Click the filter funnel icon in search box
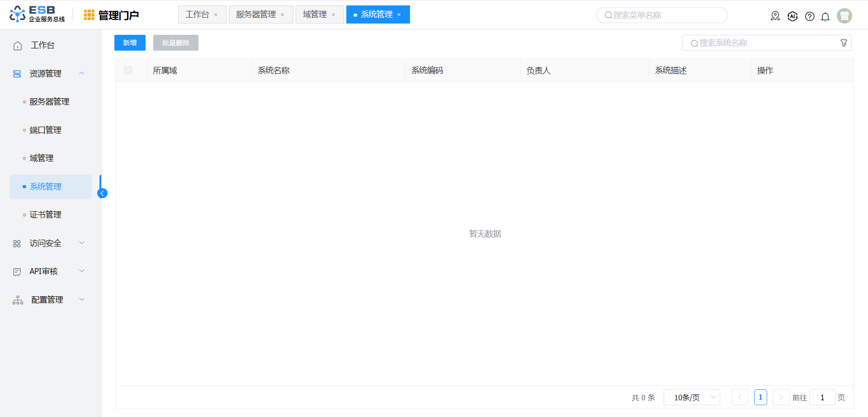The height and width of the screenshot is (417, 868). pos(844,43)
